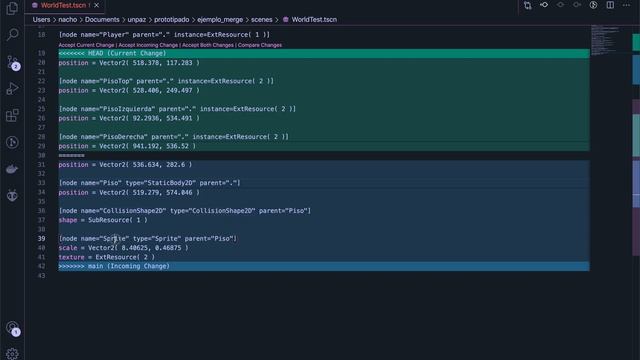
Task: Click the '=======' separator line text
Action: (71, 156)
